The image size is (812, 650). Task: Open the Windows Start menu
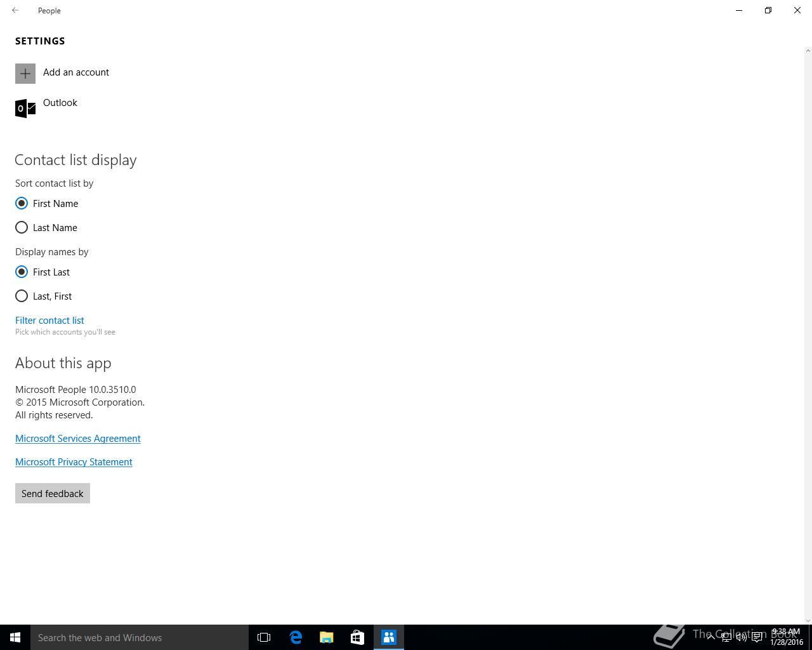click(15, 637)
